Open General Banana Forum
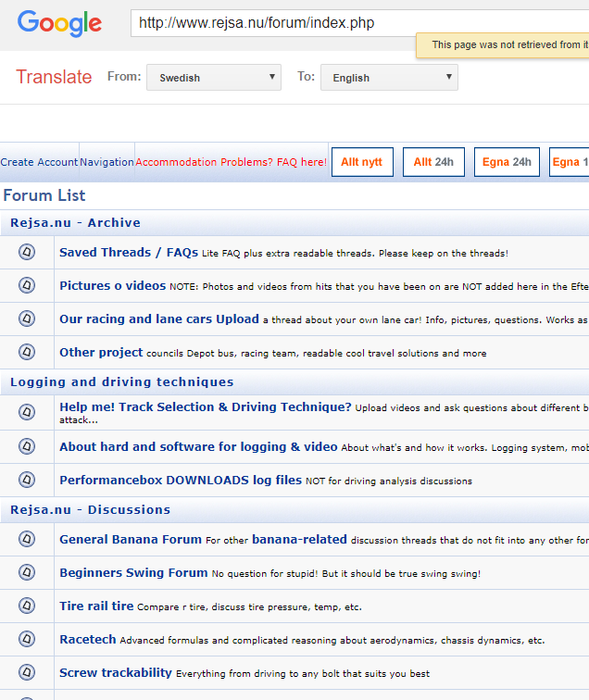Image resolution: width=589 pixels, height=700 pixels. point(131,539)
